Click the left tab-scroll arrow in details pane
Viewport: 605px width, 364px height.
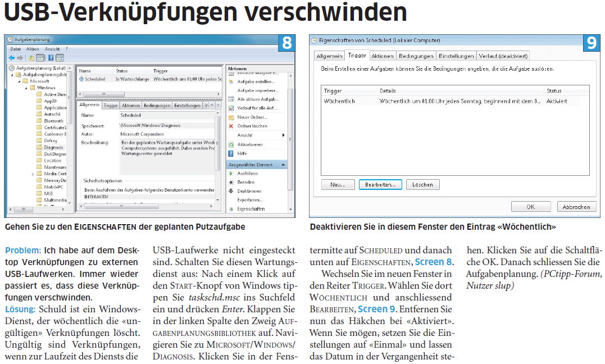[213, 105]
